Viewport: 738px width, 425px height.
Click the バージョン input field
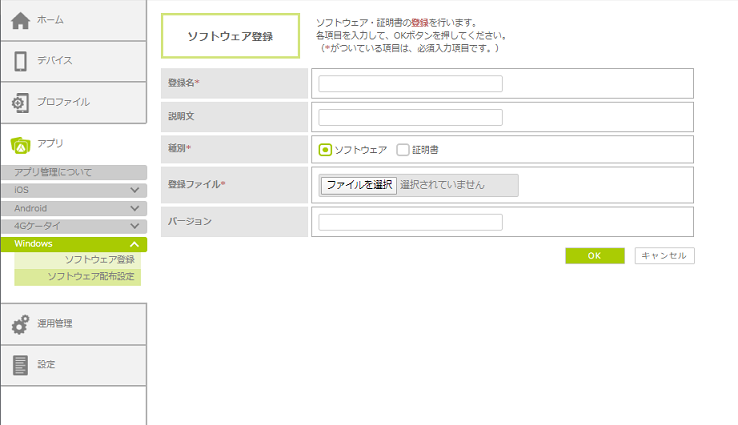tap(410, 222)
